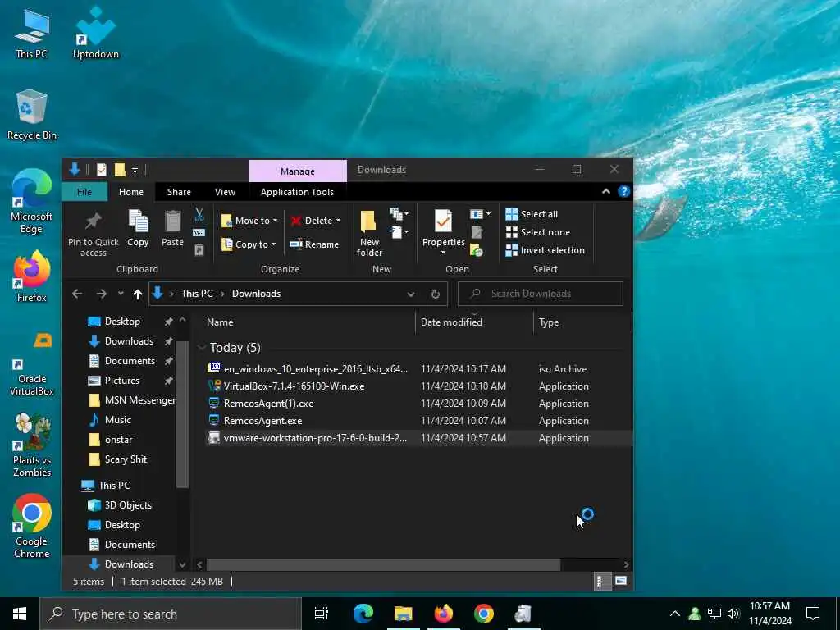This screenshot has height=630, width=840.
Task: Click Properties icon in Quick Access Toolbar
Action: 101,170
